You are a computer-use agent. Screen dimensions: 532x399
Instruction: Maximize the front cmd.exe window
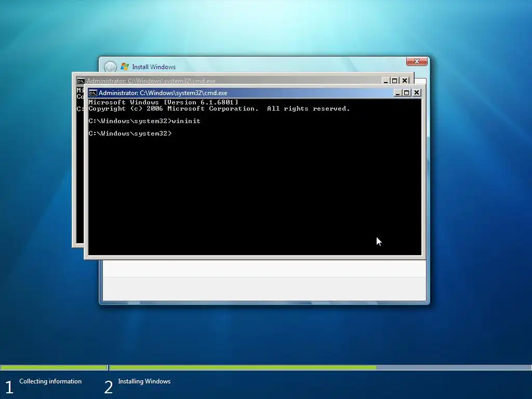point(407,92)
